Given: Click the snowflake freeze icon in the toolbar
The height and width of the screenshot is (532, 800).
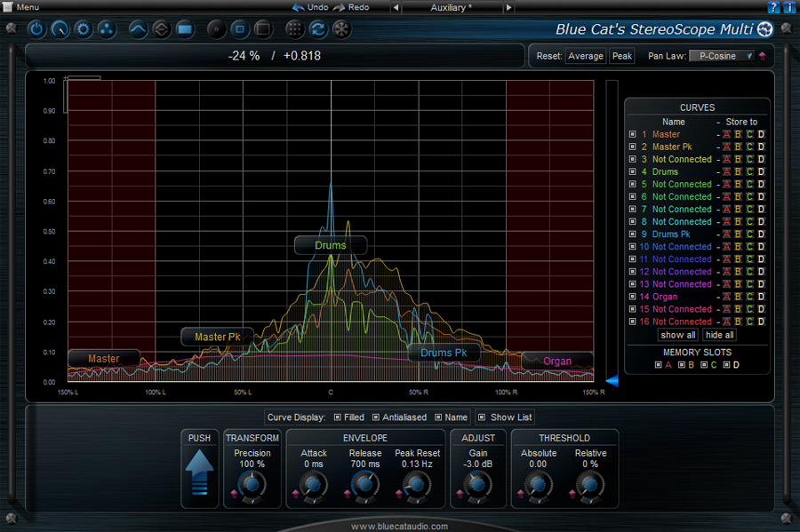Looking at the screenshot, I should pos(341,29).
